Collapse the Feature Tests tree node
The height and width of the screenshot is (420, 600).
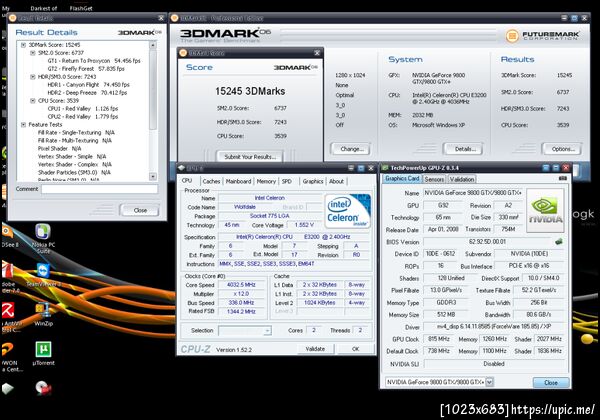point(23,125)
